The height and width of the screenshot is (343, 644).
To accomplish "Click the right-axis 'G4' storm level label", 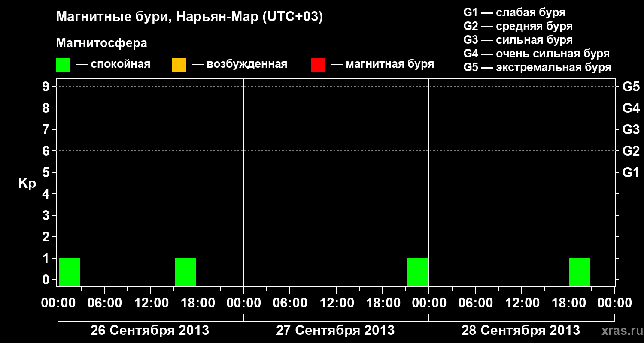I will coord(631,108).
